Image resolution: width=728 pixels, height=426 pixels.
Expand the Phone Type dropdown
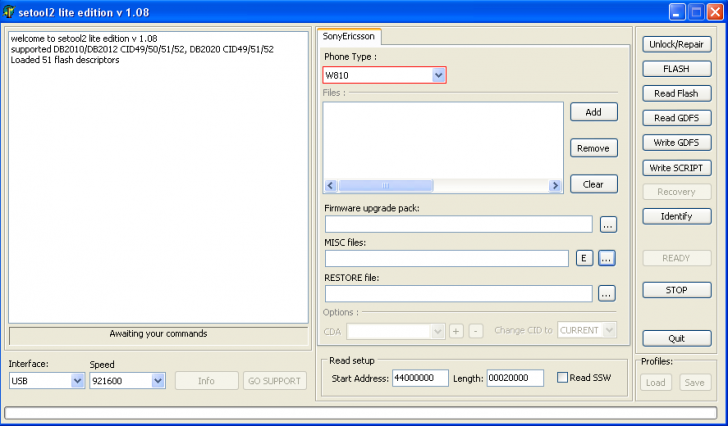438,75
